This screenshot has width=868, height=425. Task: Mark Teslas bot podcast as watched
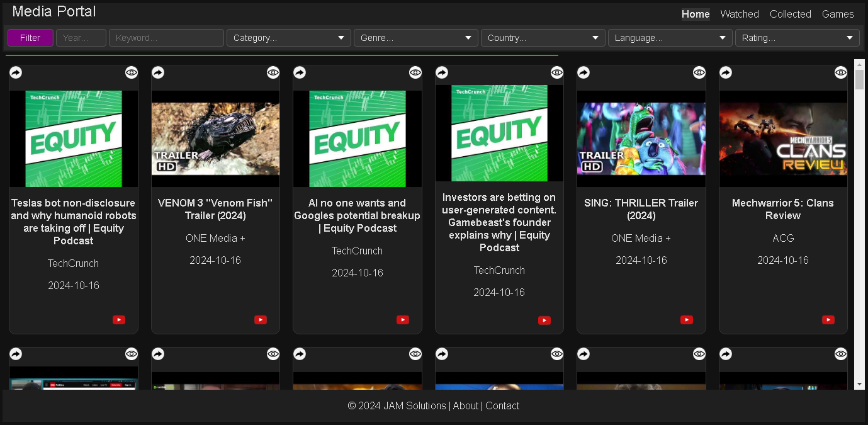pos(131,73)
